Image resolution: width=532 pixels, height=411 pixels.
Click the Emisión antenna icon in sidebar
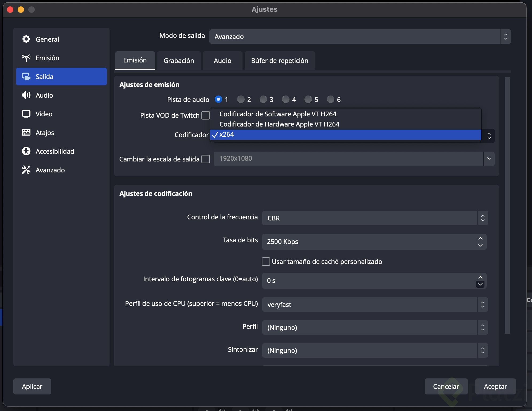pyautogui.click(x=26, y=58)
